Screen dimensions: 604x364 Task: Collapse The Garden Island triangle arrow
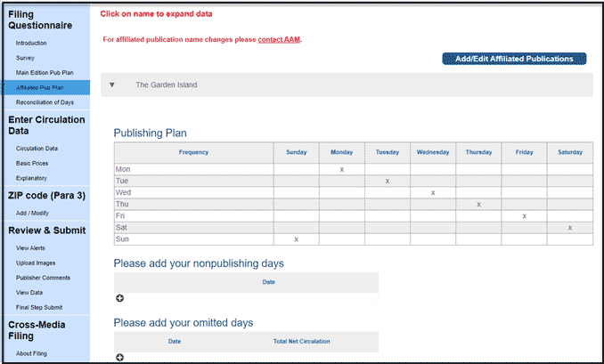[112, 85]
